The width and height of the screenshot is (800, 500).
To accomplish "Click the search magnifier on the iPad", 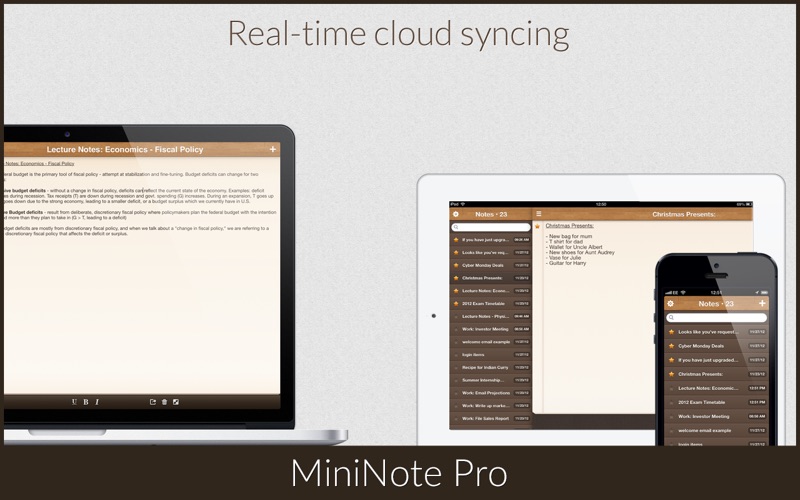I will coord(456,227).
